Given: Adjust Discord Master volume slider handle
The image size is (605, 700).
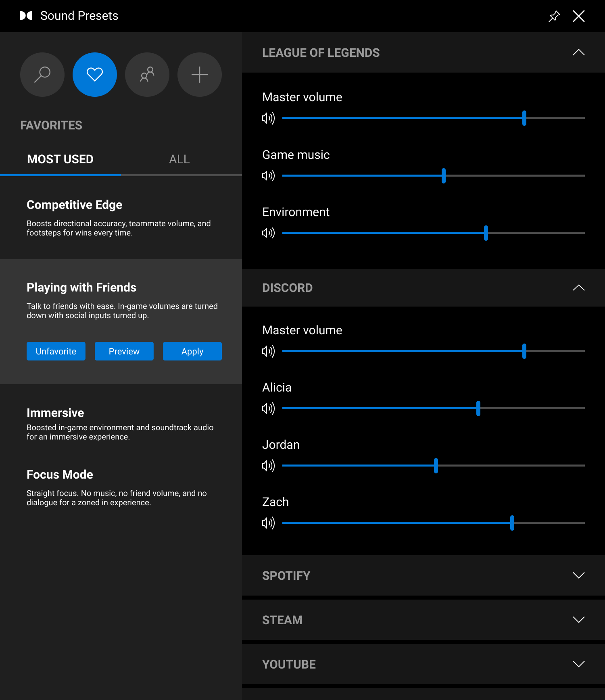Looking at the screenshot, I should 524,351.
